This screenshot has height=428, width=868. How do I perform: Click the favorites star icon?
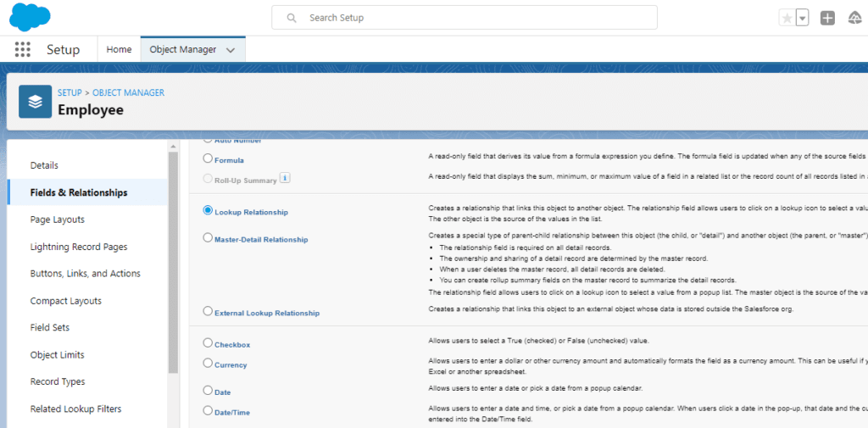786,19
